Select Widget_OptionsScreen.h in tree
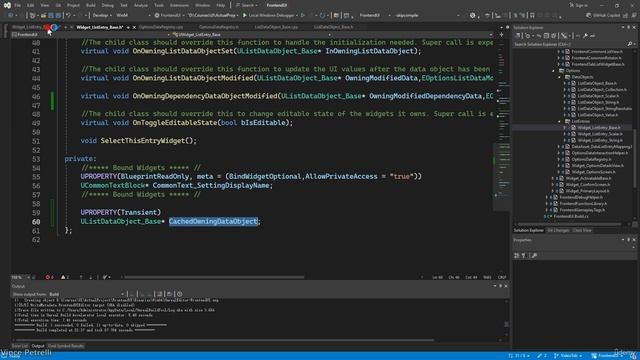This screenshot has width=640, height=360. 593,172
